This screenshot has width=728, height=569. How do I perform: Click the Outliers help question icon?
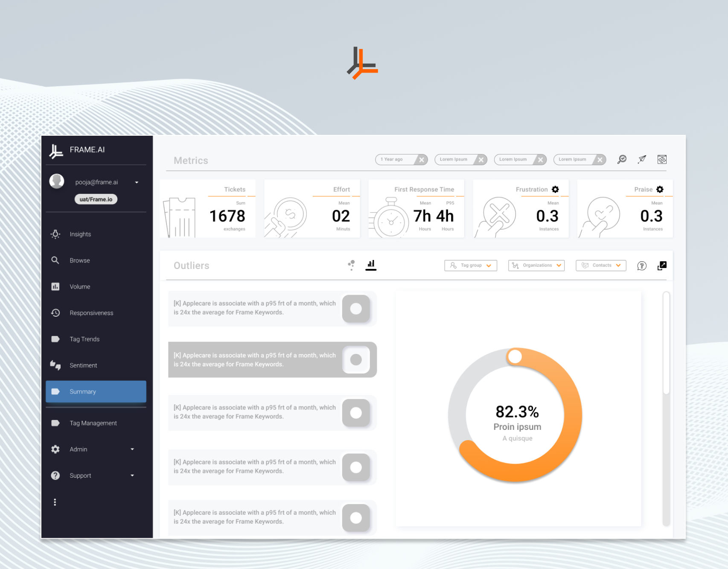642,266
